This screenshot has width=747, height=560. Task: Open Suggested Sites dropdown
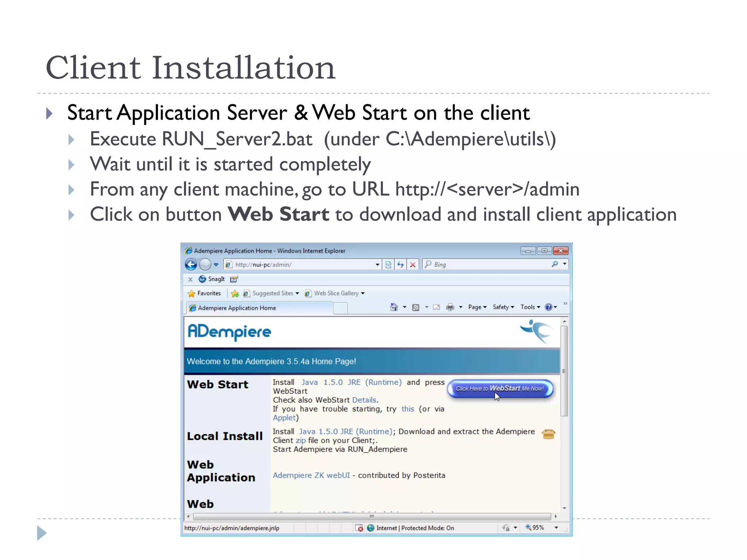coord(271,293)
